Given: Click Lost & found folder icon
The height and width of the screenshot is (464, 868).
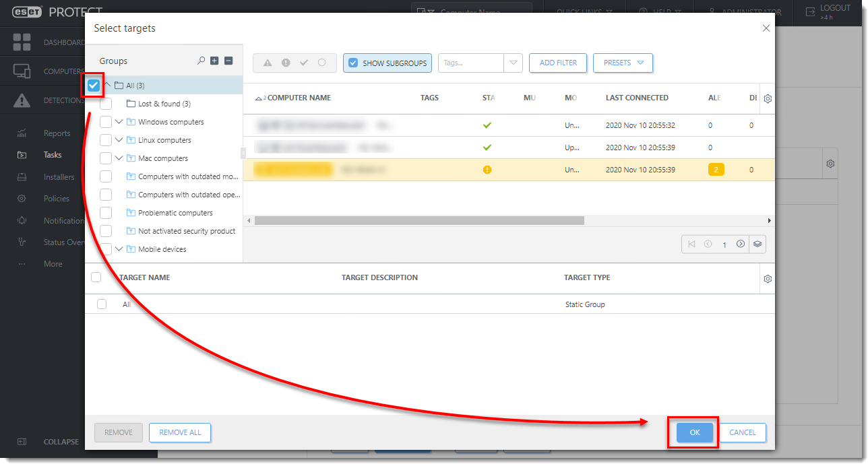Looking at the screenshot, I should (x=131, y=104).
